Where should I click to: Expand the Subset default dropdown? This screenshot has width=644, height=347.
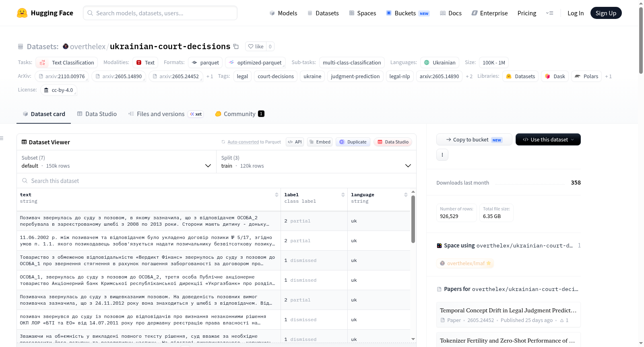click(117, 162)
